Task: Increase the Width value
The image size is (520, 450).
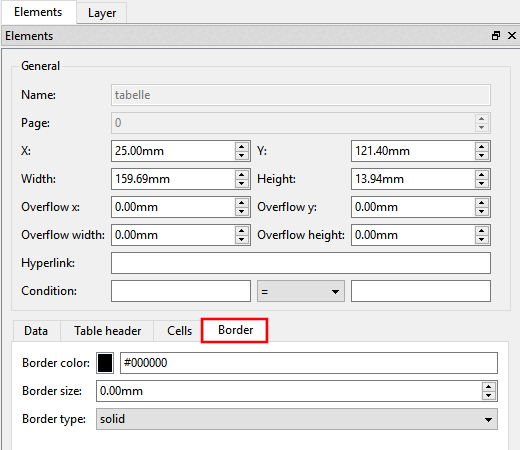Action: point(242,175)
